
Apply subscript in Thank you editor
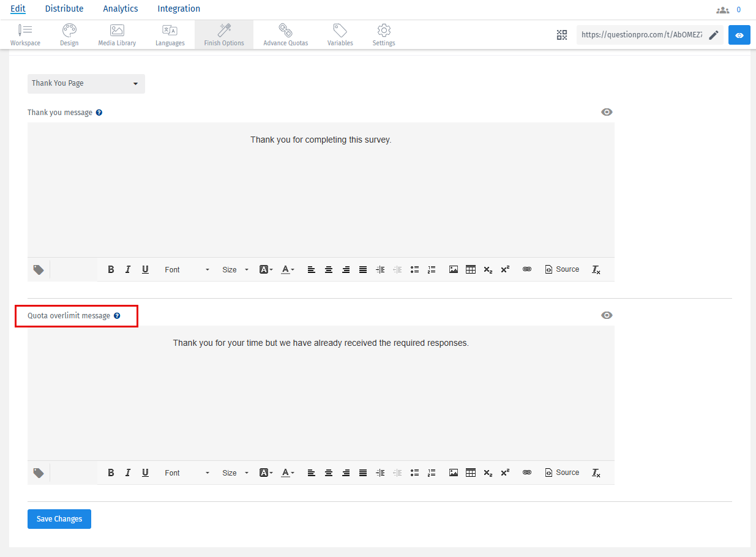(x=488, y=269)
